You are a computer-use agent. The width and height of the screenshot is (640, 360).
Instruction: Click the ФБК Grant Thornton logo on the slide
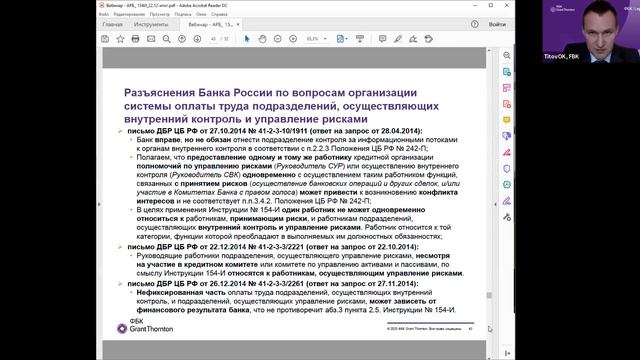145,326
